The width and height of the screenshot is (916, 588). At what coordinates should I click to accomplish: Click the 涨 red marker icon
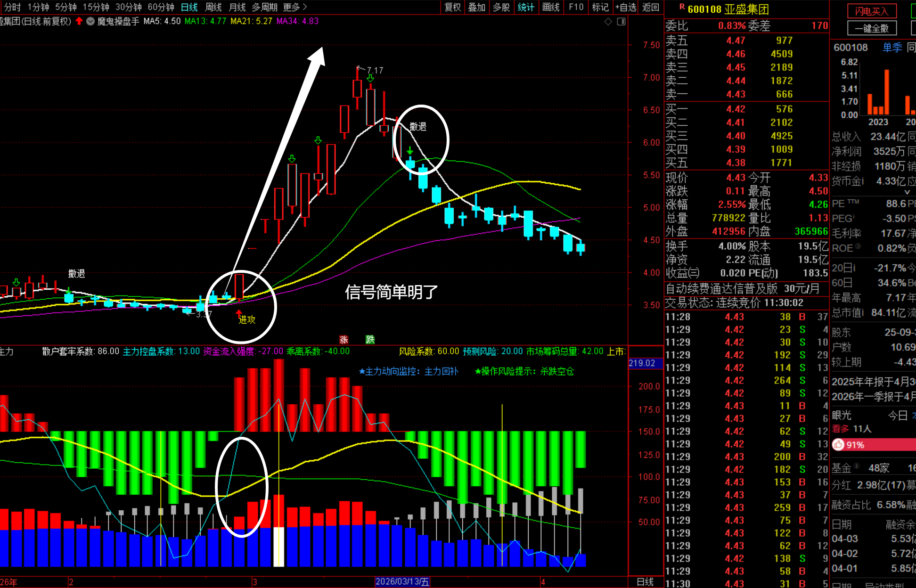point(344,340)
